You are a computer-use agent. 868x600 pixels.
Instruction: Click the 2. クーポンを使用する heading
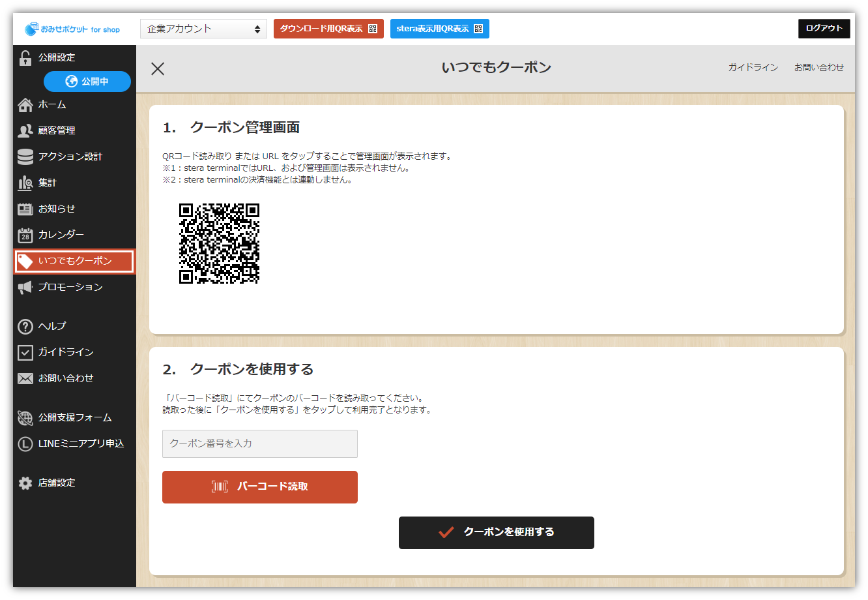click(x=239, y=369)
